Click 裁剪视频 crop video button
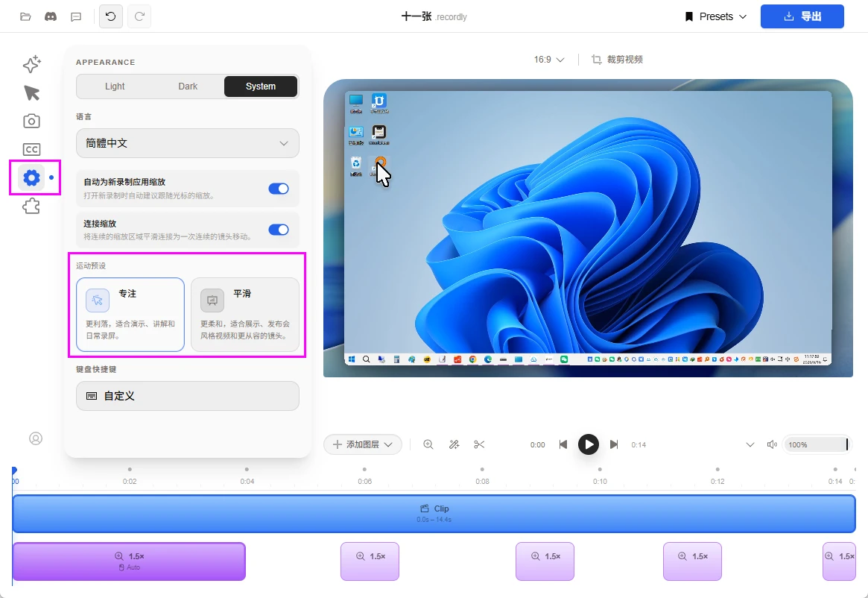This screenshot has width=868, height=598. tap(617, 60)
